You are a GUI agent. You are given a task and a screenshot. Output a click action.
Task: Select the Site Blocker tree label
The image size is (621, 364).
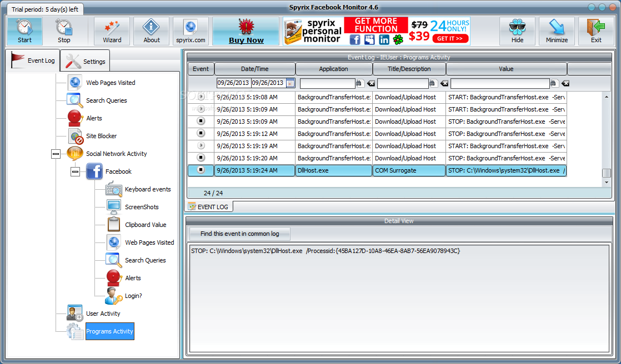(102, 136)
